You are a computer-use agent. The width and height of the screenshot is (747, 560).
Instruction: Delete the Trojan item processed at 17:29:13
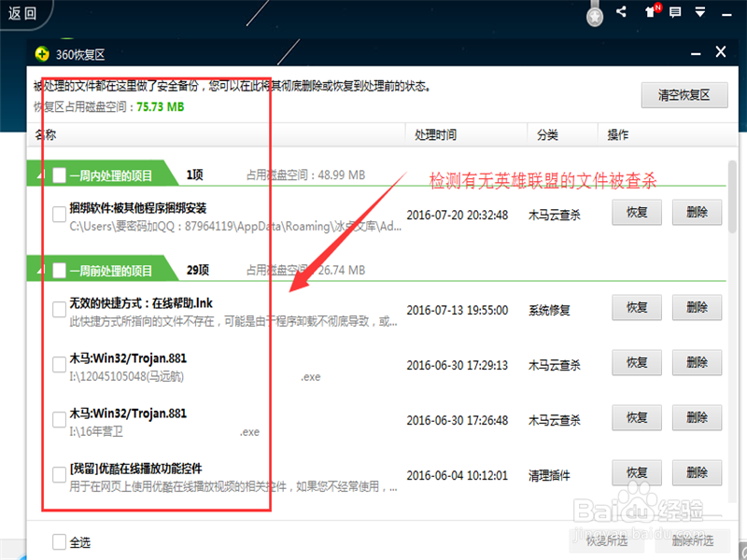pos(697,363)
